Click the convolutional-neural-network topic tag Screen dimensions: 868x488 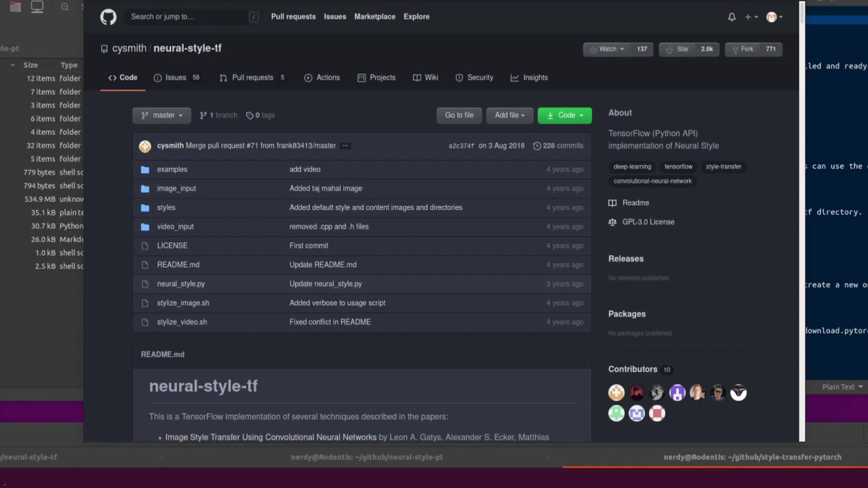[652, 181]
